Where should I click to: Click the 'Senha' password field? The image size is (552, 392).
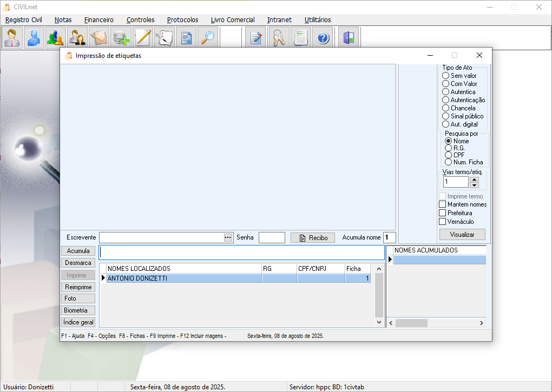tap(272, 238)
